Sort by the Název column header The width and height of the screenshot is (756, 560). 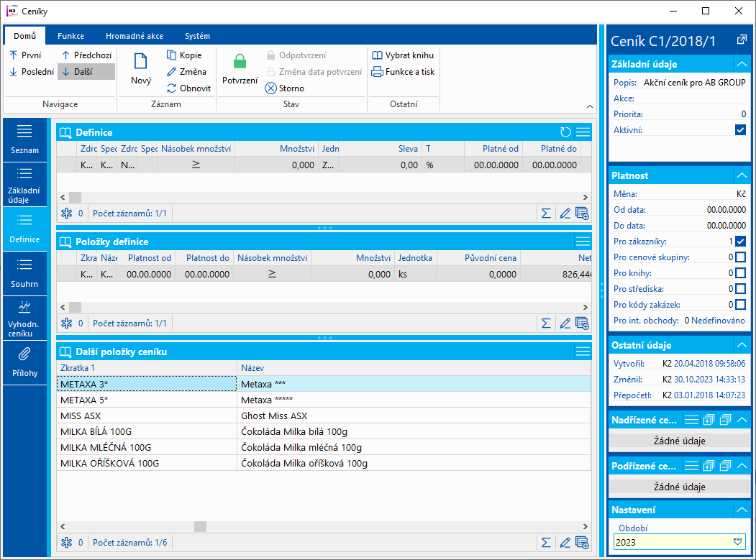pos(414,368)
